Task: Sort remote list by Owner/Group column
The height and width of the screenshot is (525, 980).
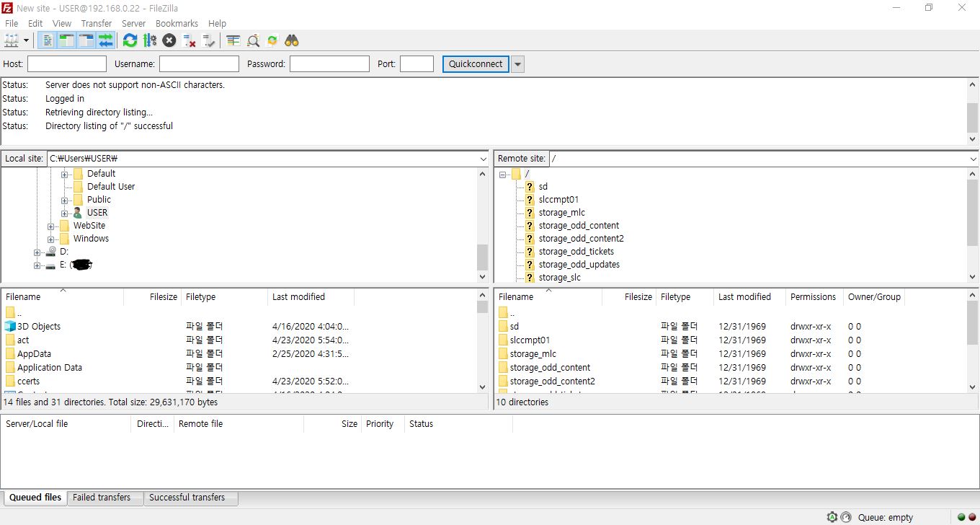Action: 874,297
